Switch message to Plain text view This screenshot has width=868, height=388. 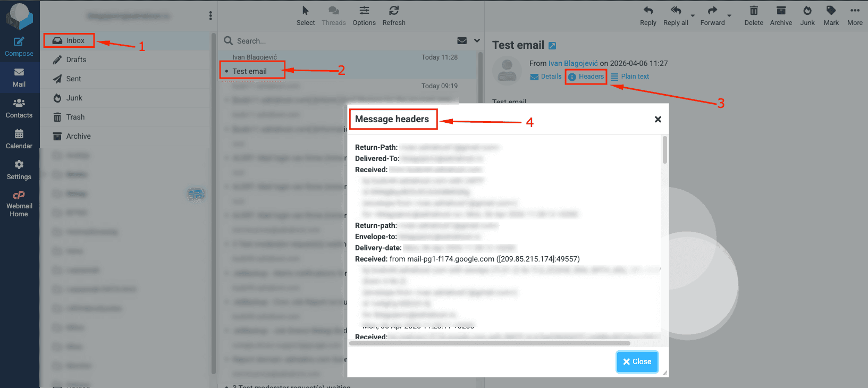[630, 77]
